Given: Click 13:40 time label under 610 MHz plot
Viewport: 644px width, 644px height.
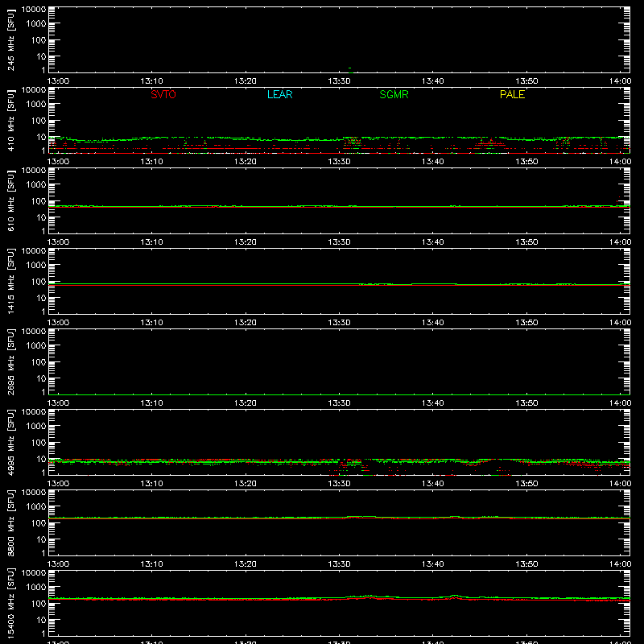Looking at the screenshot, I should click(x=433, y=242).
